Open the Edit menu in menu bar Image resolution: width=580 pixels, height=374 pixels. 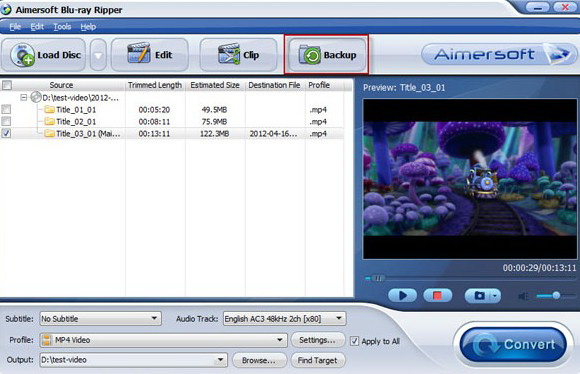tap(37, 27)
